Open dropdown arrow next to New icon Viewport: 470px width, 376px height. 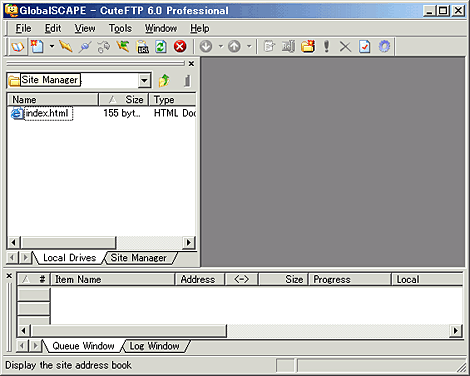click(52, 47)
